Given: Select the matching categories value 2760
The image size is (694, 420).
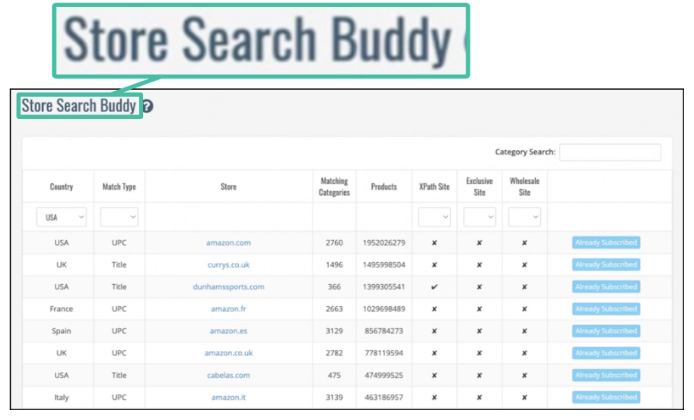Looking at the screenshot, I should pos(334,243).
